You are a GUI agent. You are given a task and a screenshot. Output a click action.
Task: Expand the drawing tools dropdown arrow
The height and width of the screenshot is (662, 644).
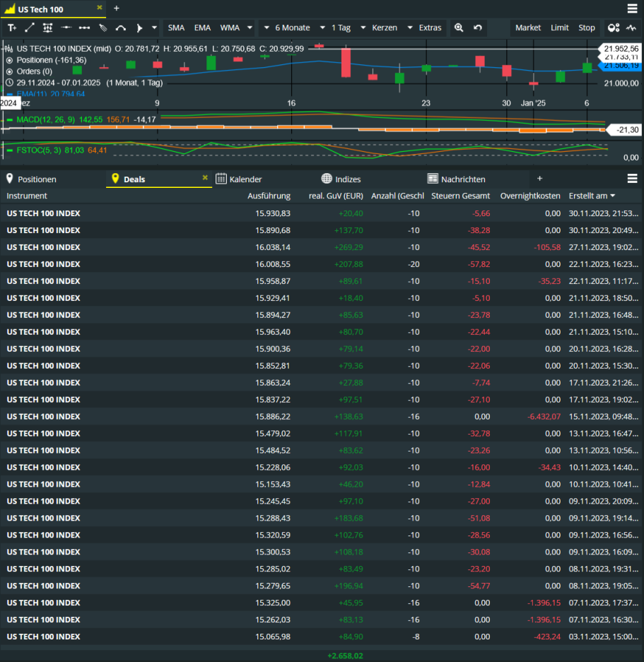154,28
